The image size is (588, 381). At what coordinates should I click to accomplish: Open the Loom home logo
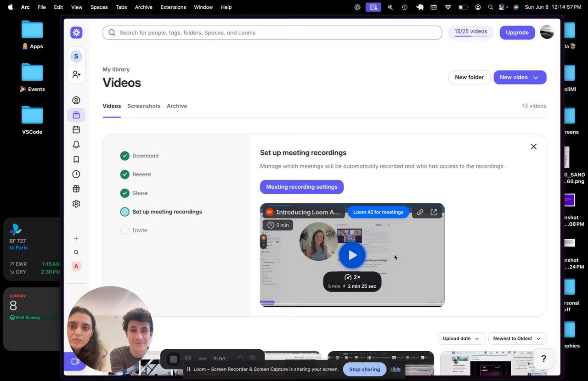[x=76, y=33]
